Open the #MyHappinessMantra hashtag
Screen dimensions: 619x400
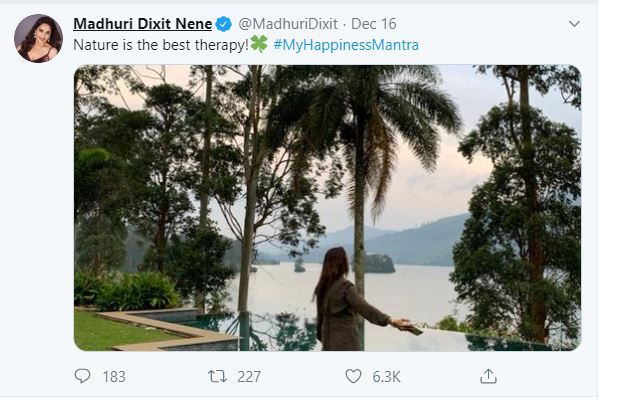(x=345, y=45)
